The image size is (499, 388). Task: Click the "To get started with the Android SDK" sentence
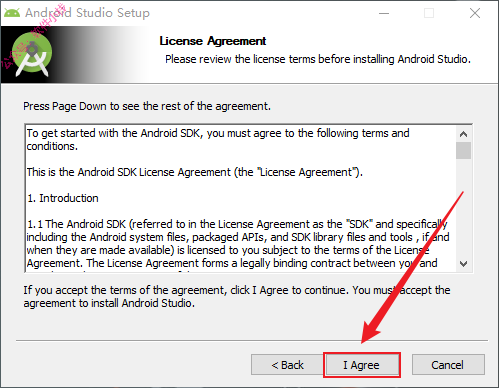coord(218,140)
